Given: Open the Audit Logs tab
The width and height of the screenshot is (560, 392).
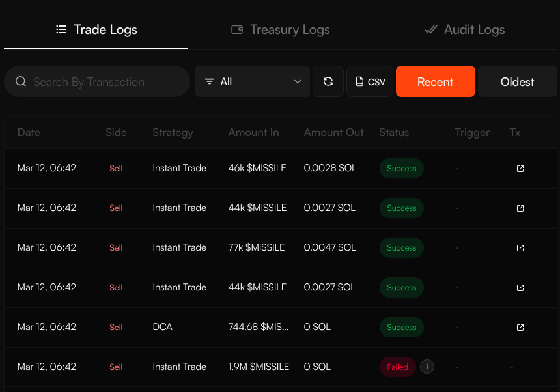Looking at the screenshot, I should (x=464, y=29).
